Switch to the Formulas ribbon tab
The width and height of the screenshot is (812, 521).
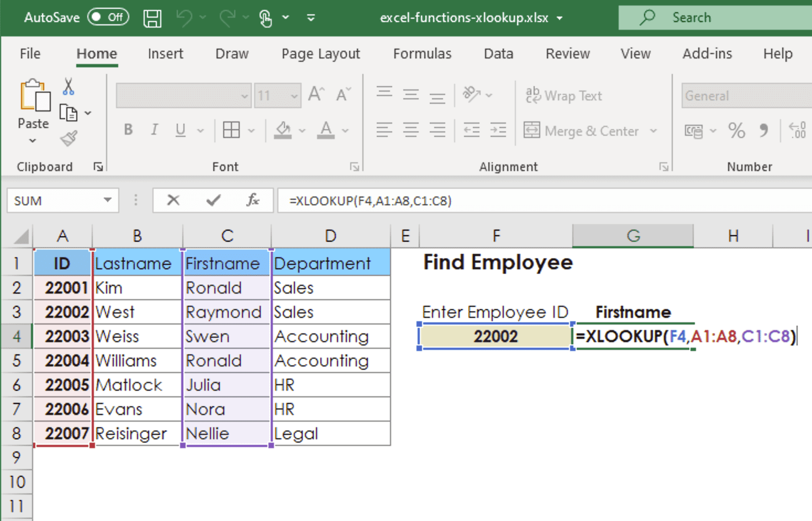422,54
